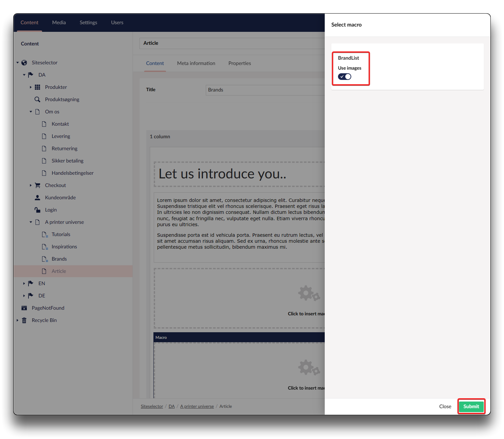
Task: Click the PageNotFound icon in tree
Action: pyautogui.click(x=24, y=308)
